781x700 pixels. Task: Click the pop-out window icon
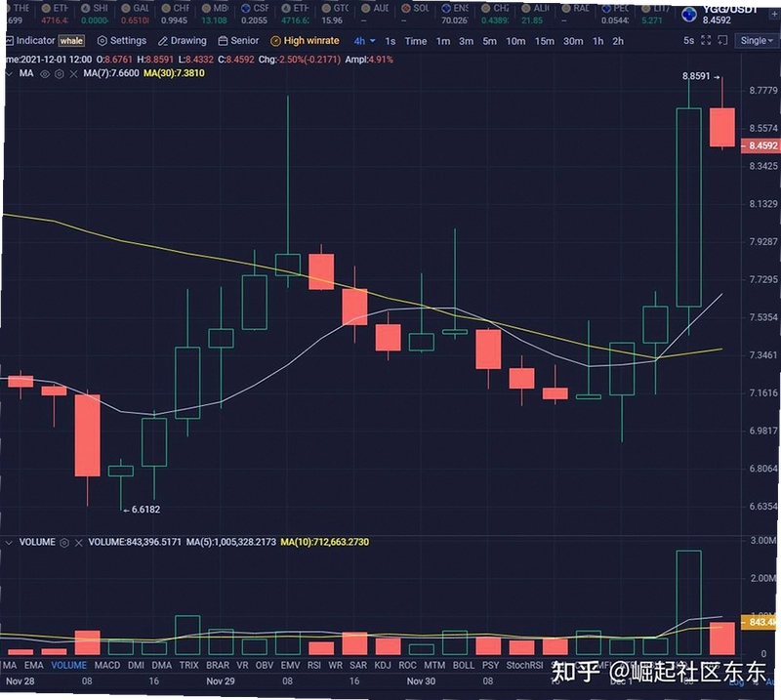723,40
